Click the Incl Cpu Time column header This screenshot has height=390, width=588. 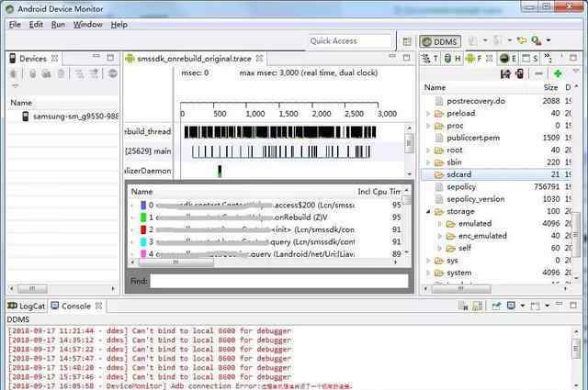coord(379,192)
